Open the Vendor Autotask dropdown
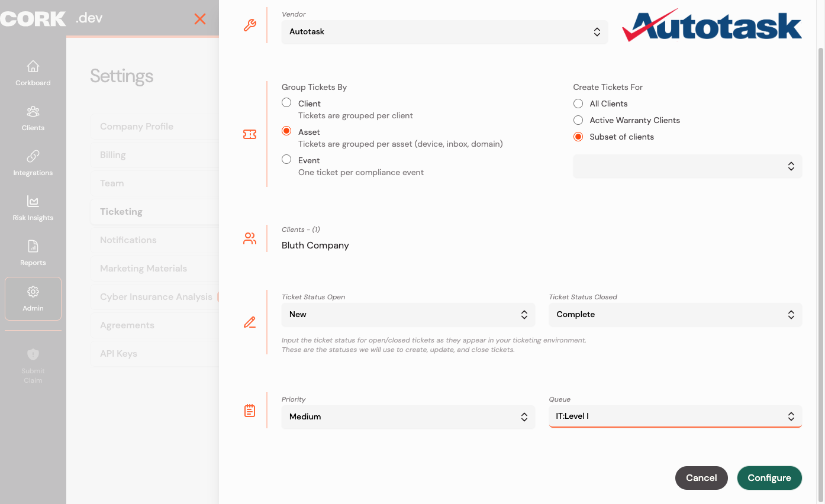The width and height of the screenshot is (825, 504). [x=444, y=32]
